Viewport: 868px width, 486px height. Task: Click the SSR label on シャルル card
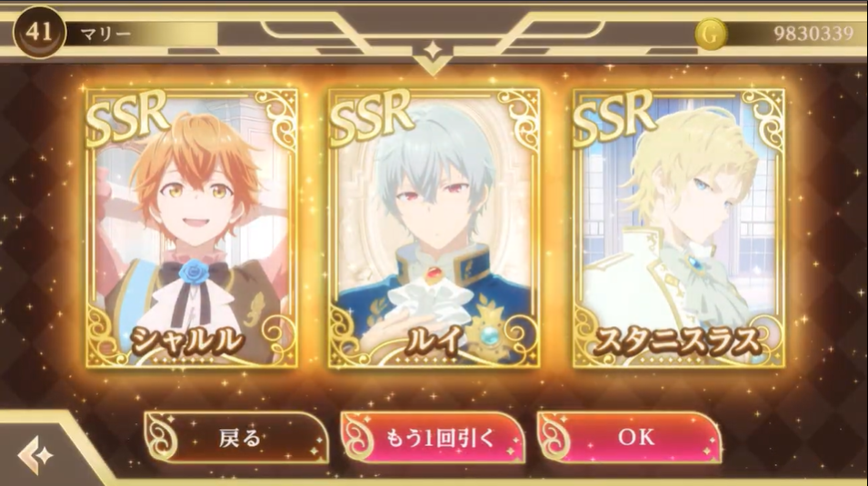(x=127, y=118)
